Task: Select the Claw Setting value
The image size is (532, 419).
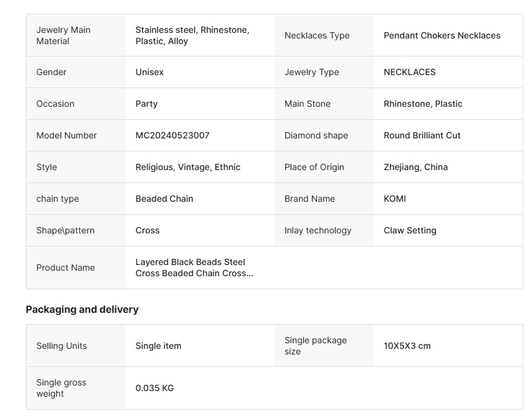Action: [410, 230]
